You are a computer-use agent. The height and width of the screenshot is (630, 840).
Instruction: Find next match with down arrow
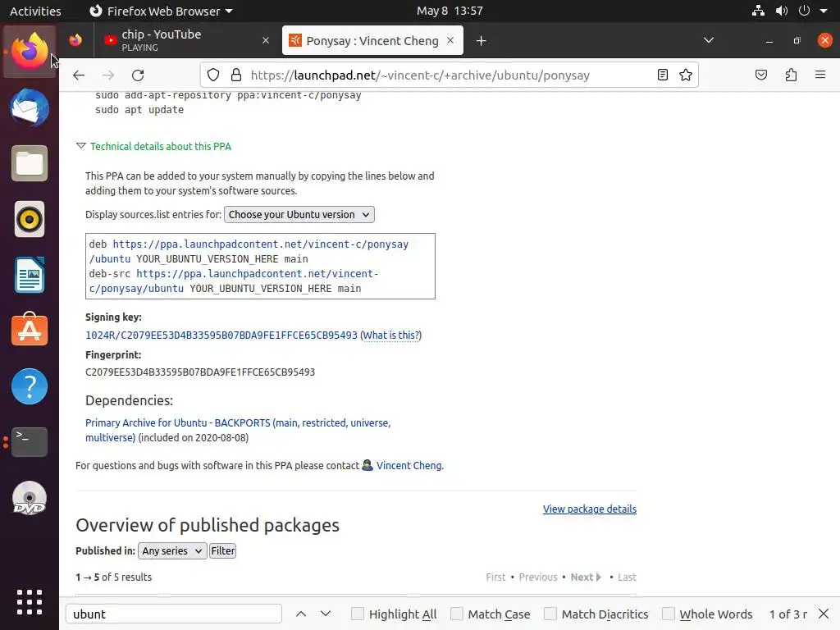[x=326, y=614]
